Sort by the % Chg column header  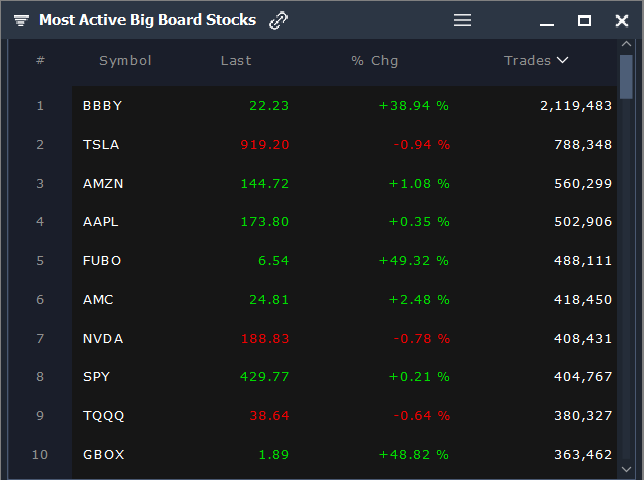click(x=375, y=61)
